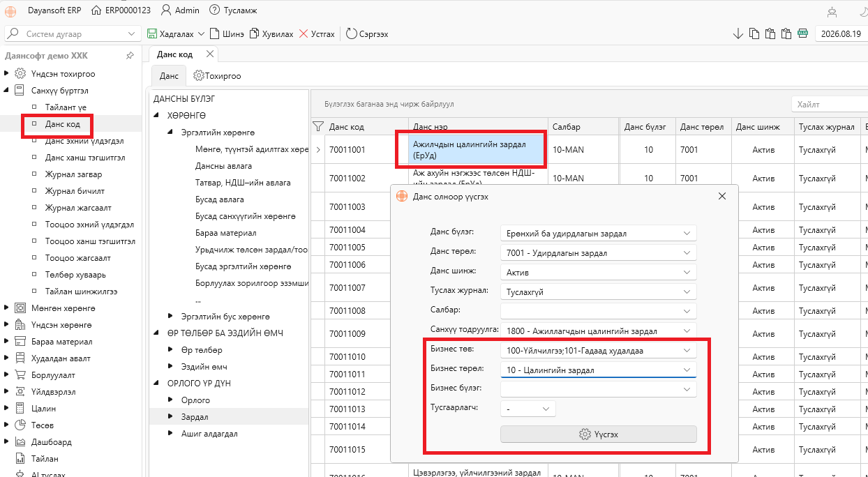This screenshot has height=477, width=868.
Task: Pin the Даянсофт демо ХХК sidebar
Action: (x=130, y=55)
